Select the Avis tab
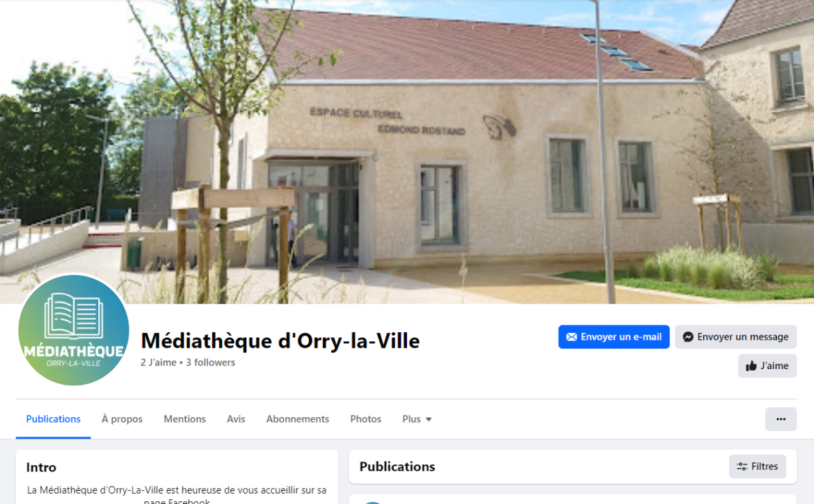Image resolution: width=814 pixels, height=504 pixels. pos(236,419)
